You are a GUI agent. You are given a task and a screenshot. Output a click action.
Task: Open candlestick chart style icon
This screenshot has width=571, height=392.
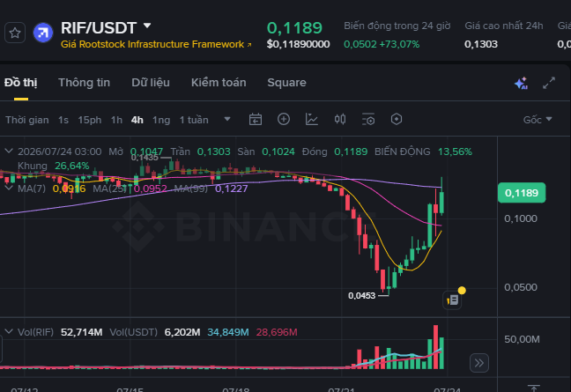tap(340, 119)
